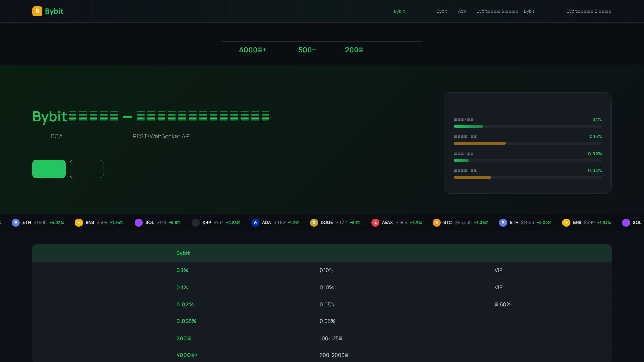Select the red AVAX coin icon
Image resolution: width=644 pixels, height=362 pixels.
375,222
